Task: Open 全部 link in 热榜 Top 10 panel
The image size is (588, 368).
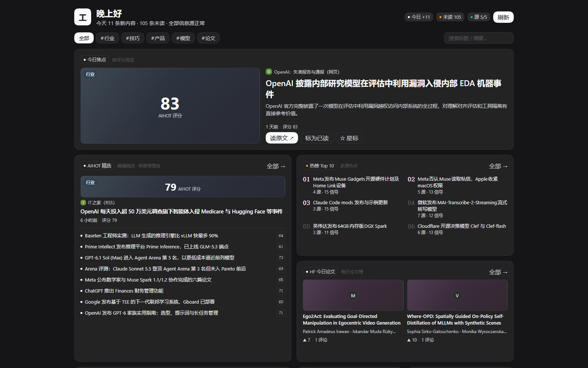Action: pyautogui.click(x=498, y=166)
